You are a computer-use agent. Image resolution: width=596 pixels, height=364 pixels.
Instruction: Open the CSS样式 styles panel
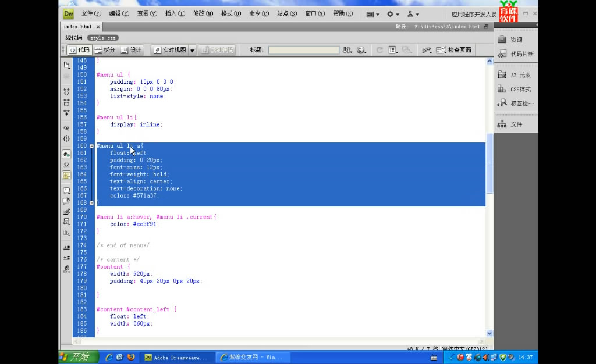click(516, 89)
